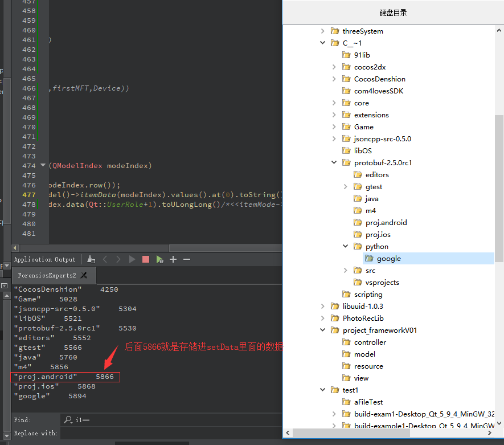Screen dimensions: 504x445
Task: Collapse the python folder in the directory tree
Action: (x=346, y=246)
